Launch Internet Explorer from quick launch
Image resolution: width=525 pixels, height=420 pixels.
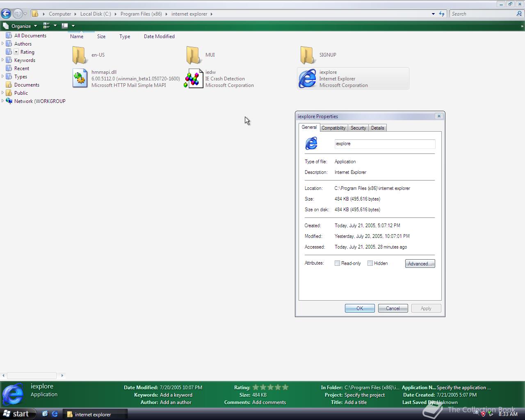[x=55, y=414]
